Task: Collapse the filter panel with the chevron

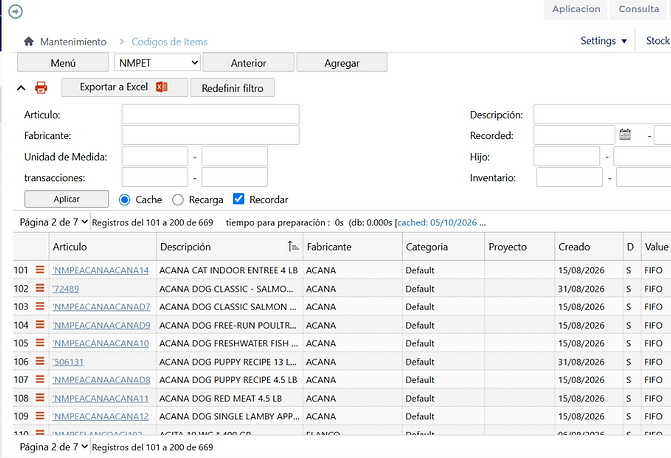Action: coord(21,88)
